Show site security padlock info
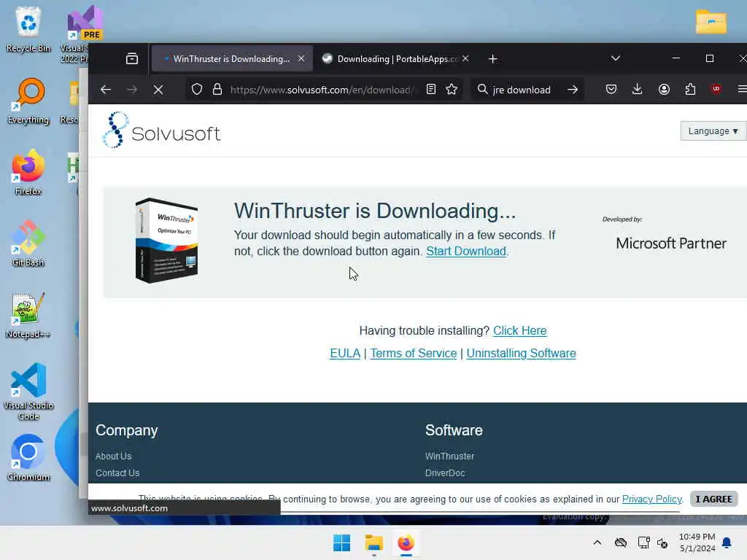747x560 pixels. pyautogui.click(x=217, y=89)
